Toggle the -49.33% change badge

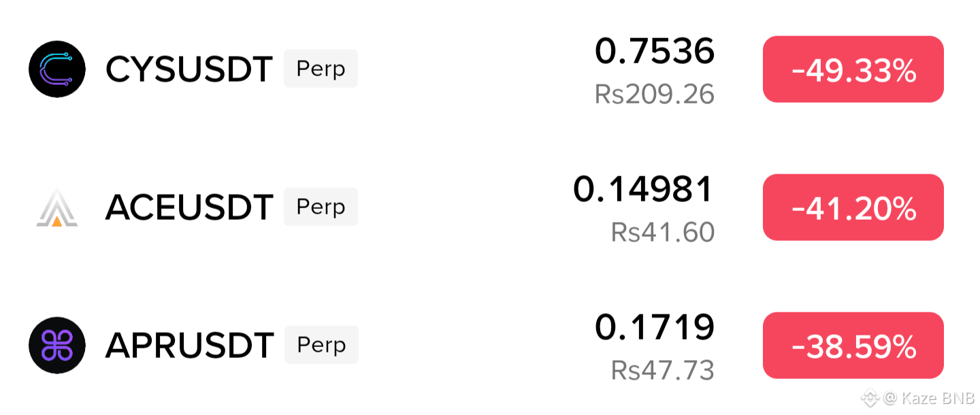coord(853,69)
